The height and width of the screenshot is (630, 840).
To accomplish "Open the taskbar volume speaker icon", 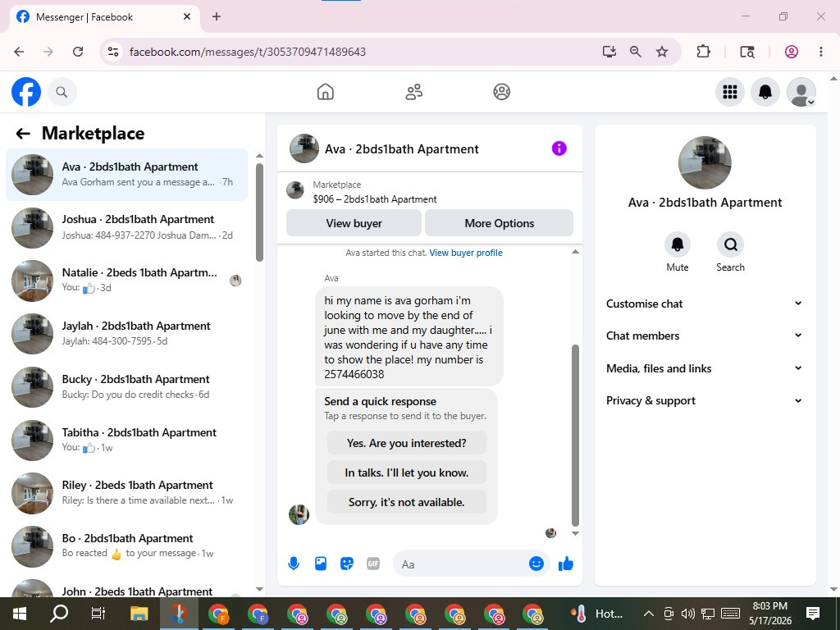I will click(x=688, y=614).
